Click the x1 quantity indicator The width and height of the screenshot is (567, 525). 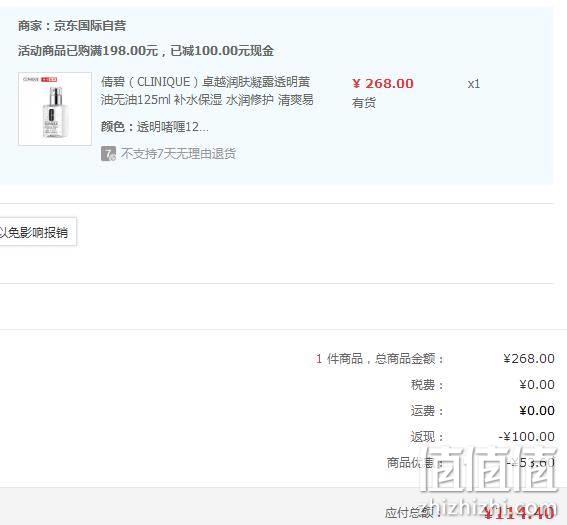(474, 84)
